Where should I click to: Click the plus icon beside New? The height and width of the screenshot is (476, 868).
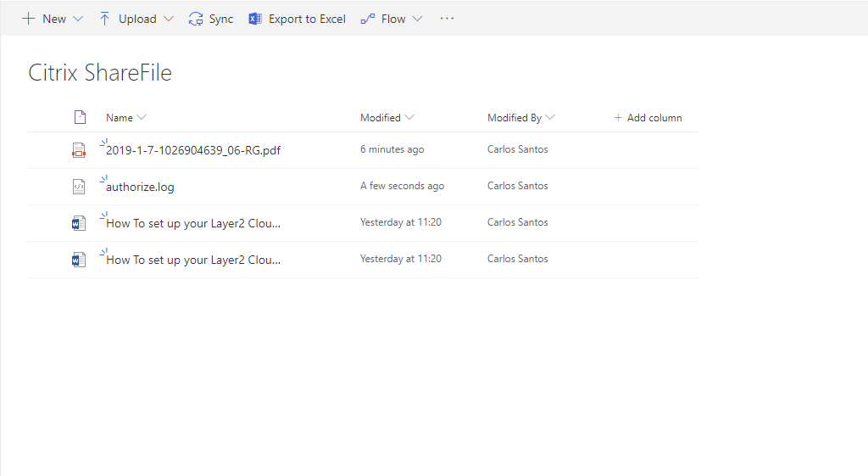pos(28,19)
